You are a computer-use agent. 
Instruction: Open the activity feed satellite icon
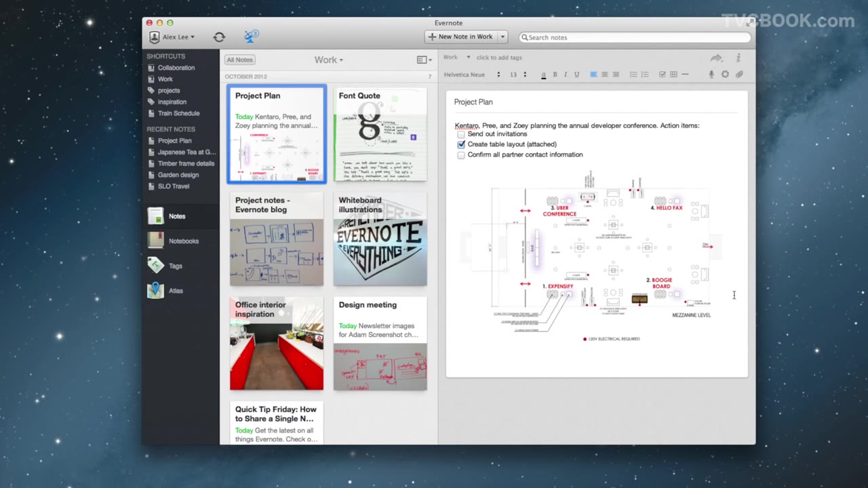pyautogui.click(x=251, y=37)
